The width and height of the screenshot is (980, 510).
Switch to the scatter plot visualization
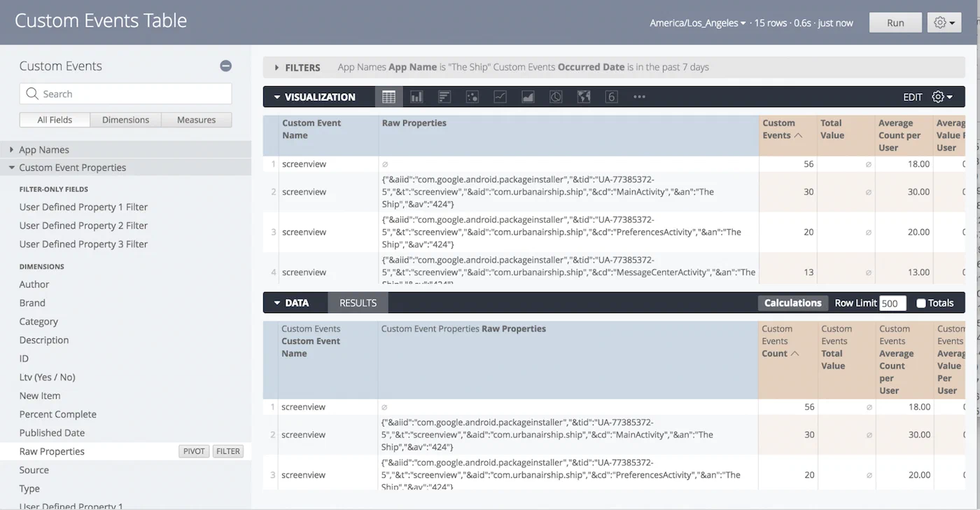(472, 97)
